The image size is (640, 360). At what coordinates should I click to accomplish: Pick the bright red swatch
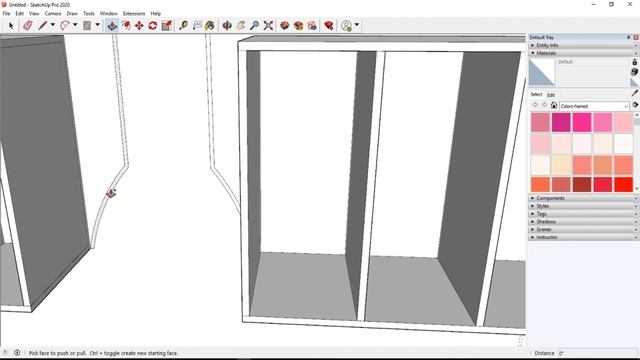pyautogui.click(x=623, y=184)
